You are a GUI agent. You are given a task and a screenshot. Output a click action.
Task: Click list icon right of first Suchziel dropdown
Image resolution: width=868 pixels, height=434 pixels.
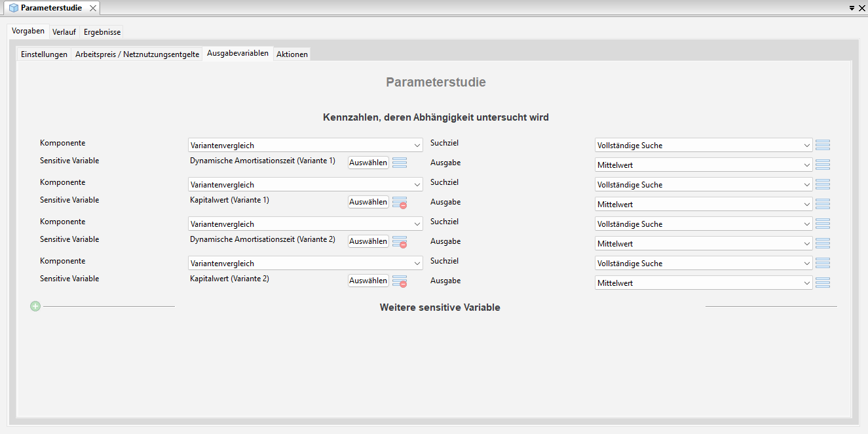pyautogui.click(x=823, y=145)
